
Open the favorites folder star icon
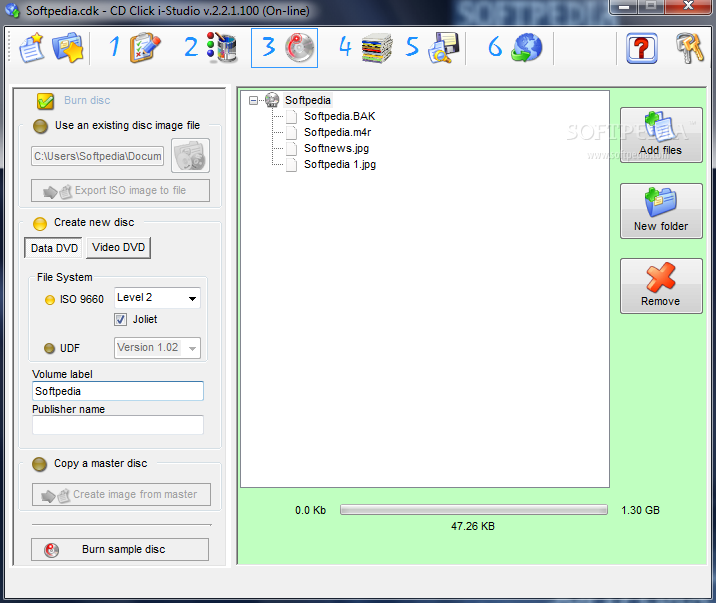point(68,47)
